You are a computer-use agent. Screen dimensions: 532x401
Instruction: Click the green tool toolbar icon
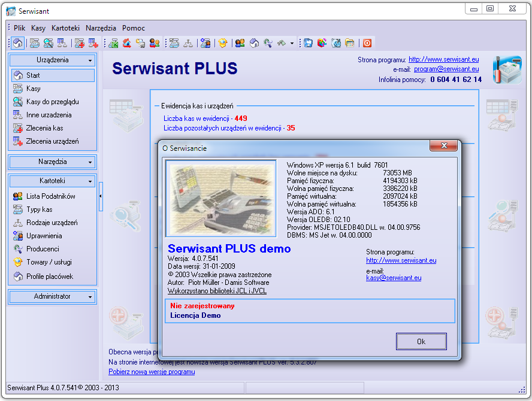[281, 43]
